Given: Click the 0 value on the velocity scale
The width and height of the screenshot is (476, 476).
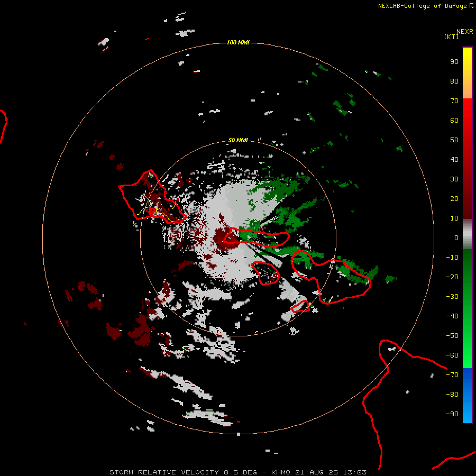Looking at the screenshot, I should (456, 237).
